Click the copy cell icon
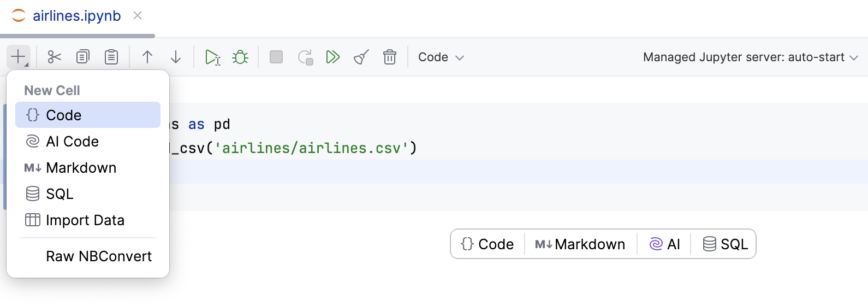The height and width of the screenshot is (305, 868). coord(83,57)
